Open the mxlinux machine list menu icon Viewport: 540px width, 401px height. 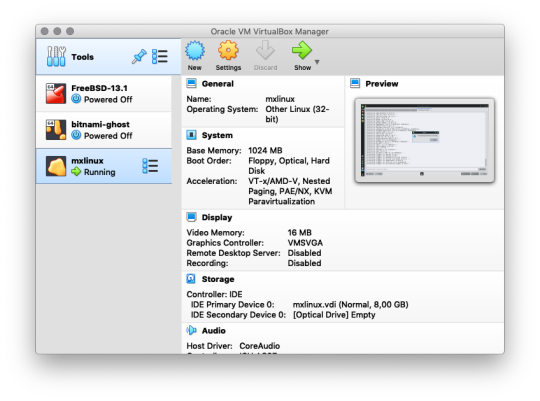coord(150,166)
